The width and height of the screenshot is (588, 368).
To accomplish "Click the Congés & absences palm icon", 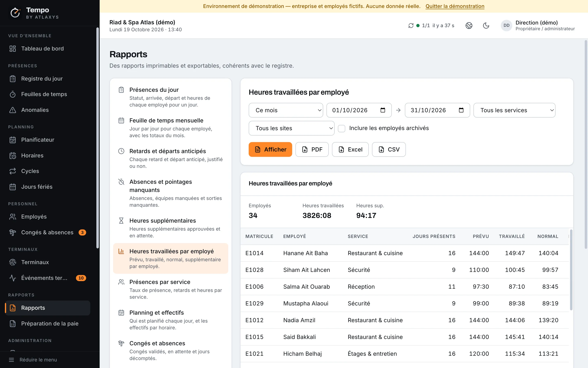I will [13, 232].
